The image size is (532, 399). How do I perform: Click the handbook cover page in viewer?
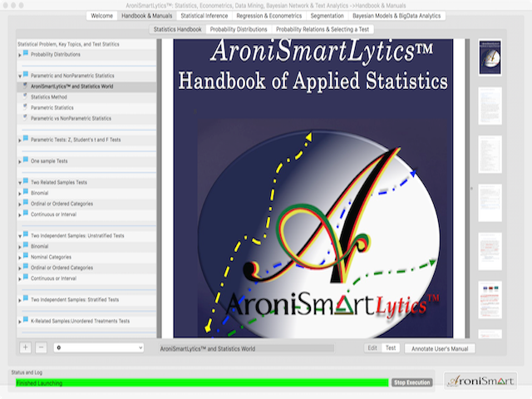pos(313,189)
